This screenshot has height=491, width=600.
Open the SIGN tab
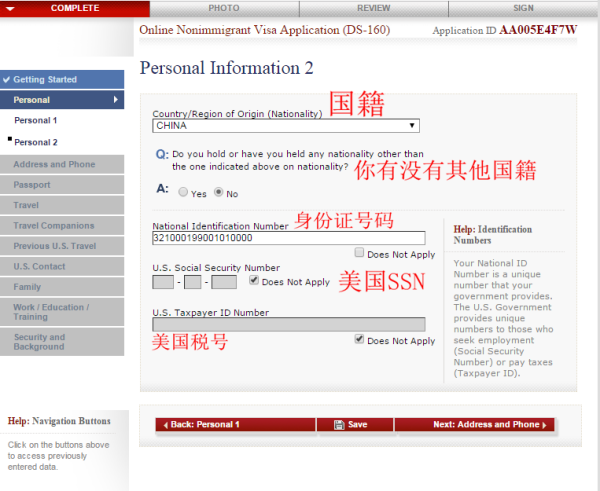[524, 8]
